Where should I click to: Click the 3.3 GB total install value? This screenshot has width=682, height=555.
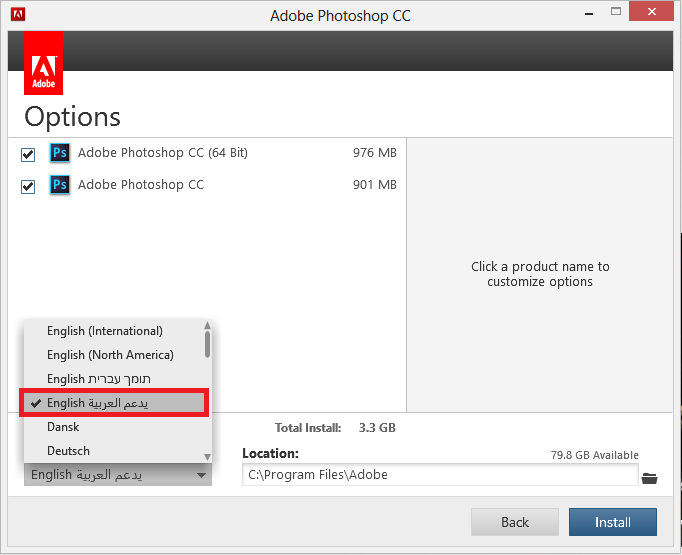point(377,428)
